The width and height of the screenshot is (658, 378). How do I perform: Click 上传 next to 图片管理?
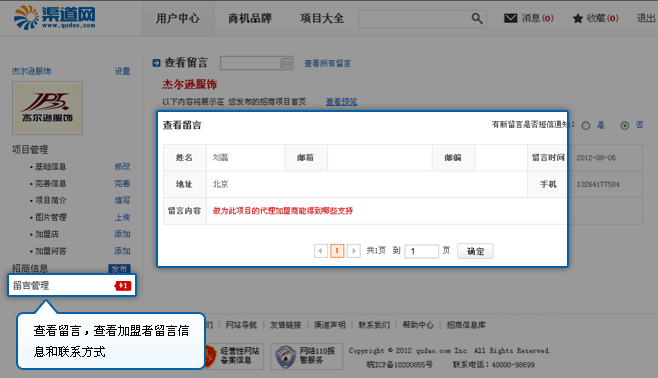(x=123, y=217)
